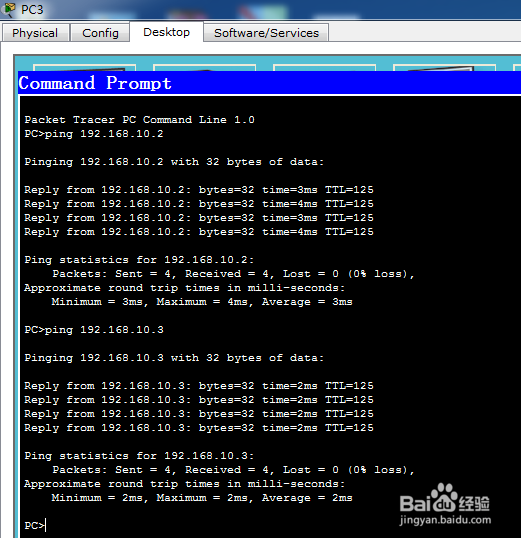Click 'Ping statistics for 192.168.10.2:' line
The height and width of the screenshot is (538, 521).
tap(139, 259)
